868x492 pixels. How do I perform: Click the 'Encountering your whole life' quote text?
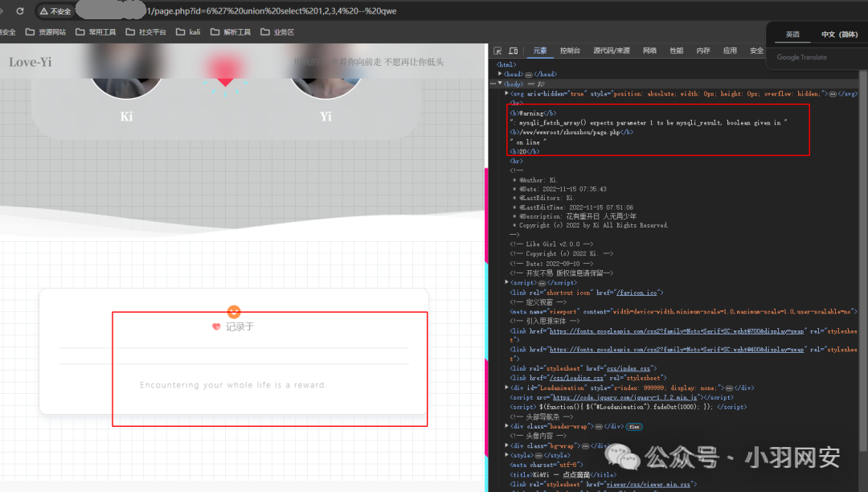coord(233,384)
